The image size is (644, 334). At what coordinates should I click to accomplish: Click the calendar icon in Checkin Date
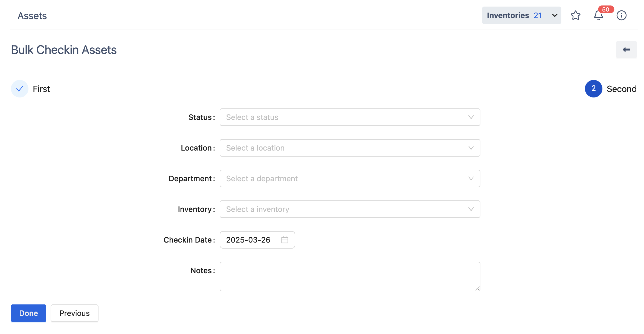point(285,240)
